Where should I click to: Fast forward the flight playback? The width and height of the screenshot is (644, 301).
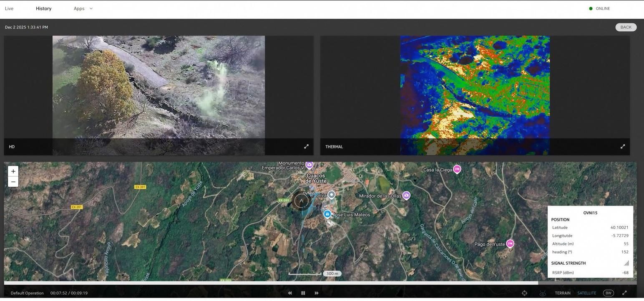tap(317, 293)
